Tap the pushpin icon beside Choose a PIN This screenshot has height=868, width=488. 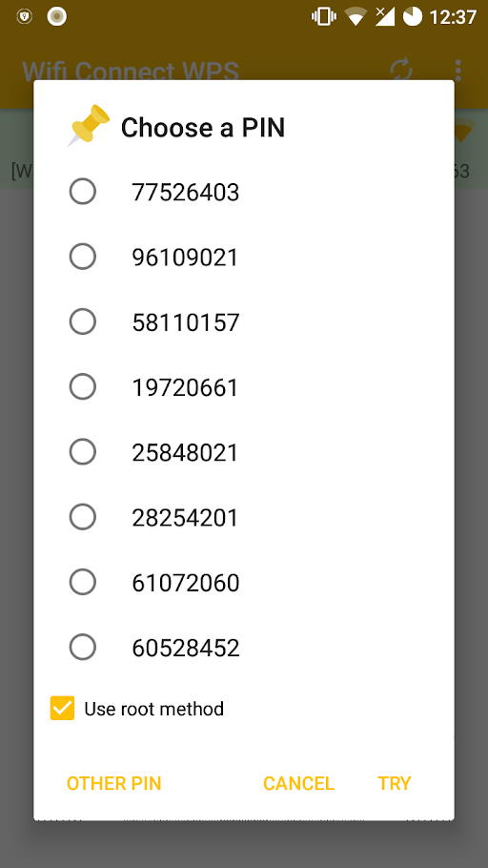89,126
